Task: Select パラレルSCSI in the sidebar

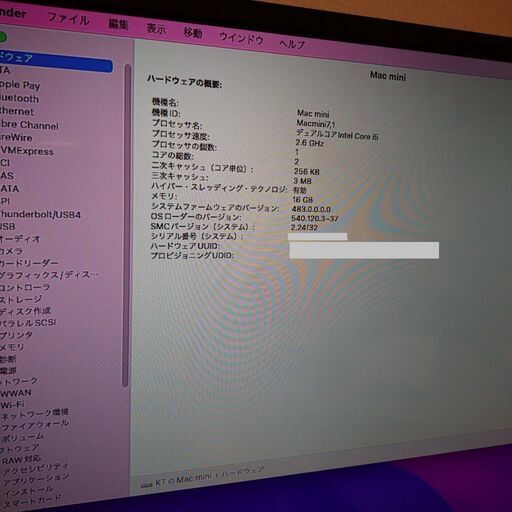Action: [x=28, y=323]
